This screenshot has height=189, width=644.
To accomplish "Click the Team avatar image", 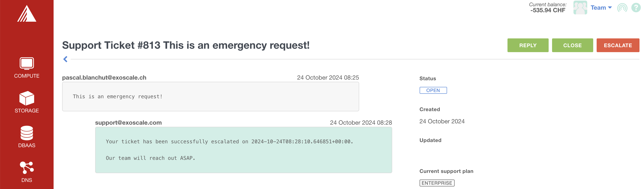I will coord(580,8).
